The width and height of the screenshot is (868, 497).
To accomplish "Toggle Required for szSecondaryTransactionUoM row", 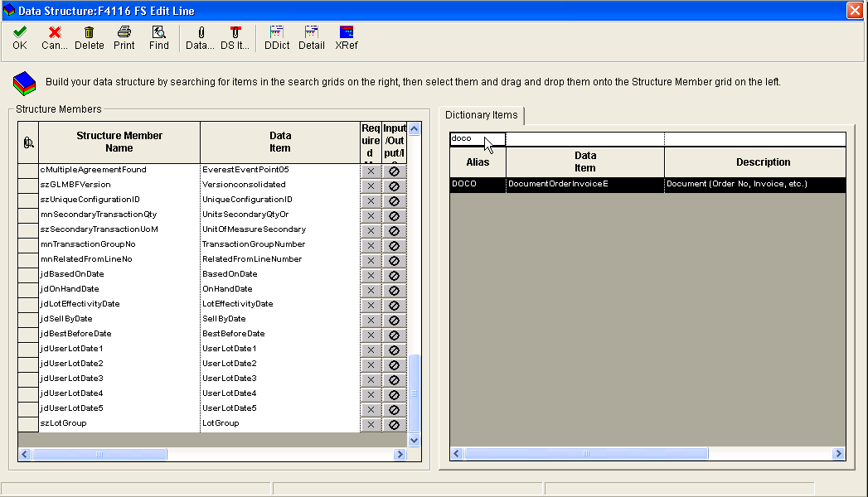I will coord(371,231).
